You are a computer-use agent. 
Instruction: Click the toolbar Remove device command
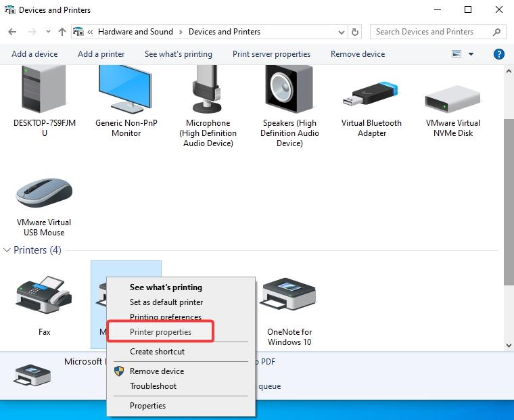(x=358, y=54)
